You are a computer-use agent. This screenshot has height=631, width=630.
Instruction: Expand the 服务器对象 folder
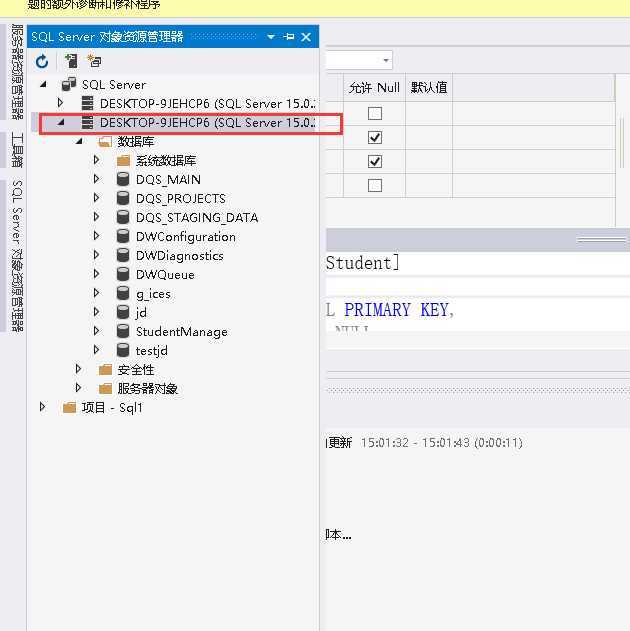pyautogui.click(x=78, y=387)
